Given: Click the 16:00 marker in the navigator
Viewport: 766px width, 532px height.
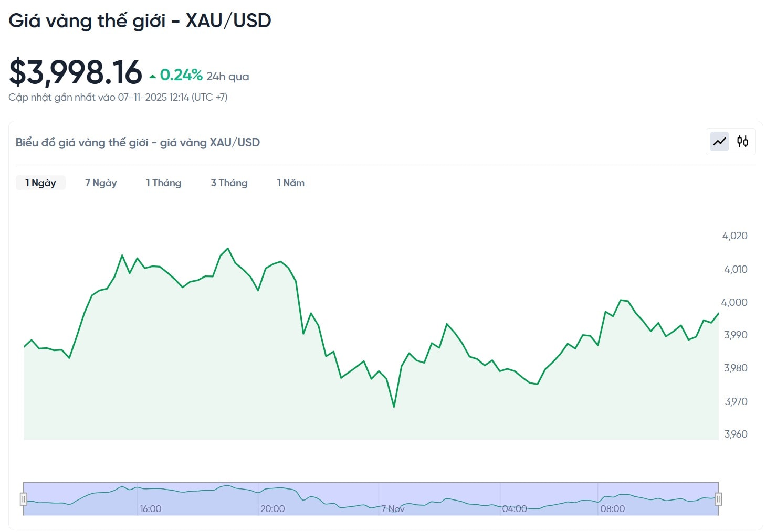Looking at the screenshot, I should (150, 508).
